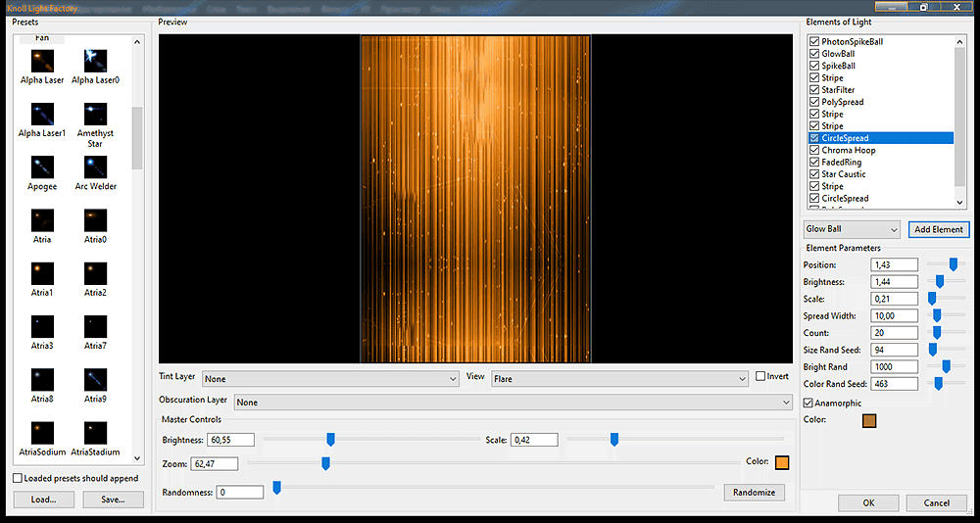
Task: Click the master Brightness slider handle
Action: point(330,440)
